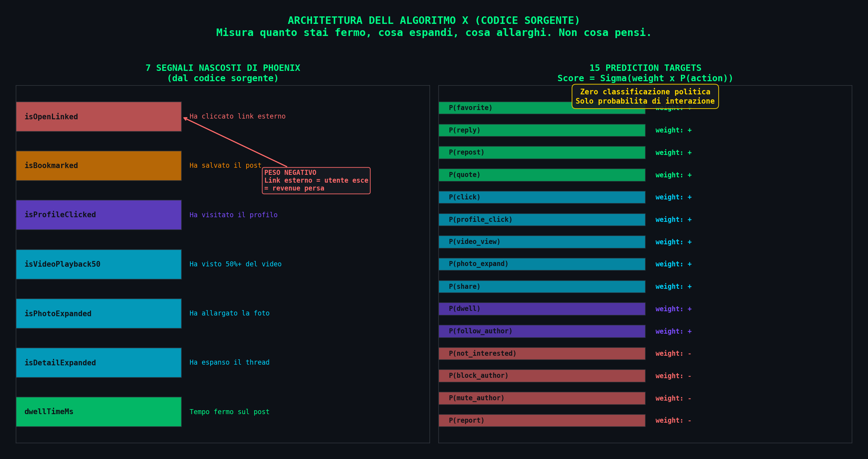Click the PESO NEGATIVO annotation box
Screen dimensions: 868x459
[x=316, y=181]
